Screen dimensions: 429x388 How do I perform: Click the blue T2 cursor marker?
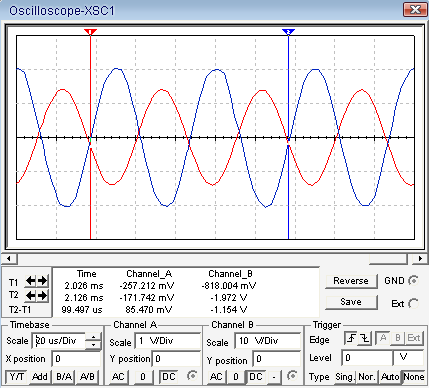click(x=288, y=32)
